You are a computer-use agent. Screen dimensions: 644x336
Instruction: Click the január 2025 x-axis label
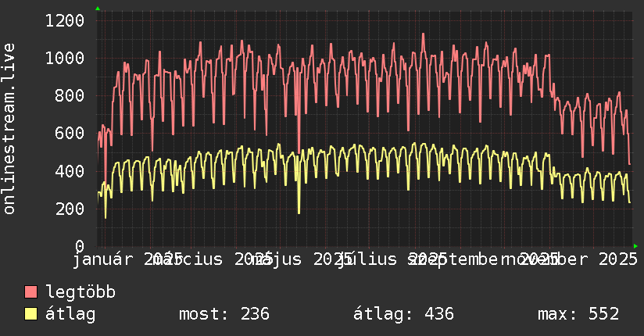tap(127, 259)
